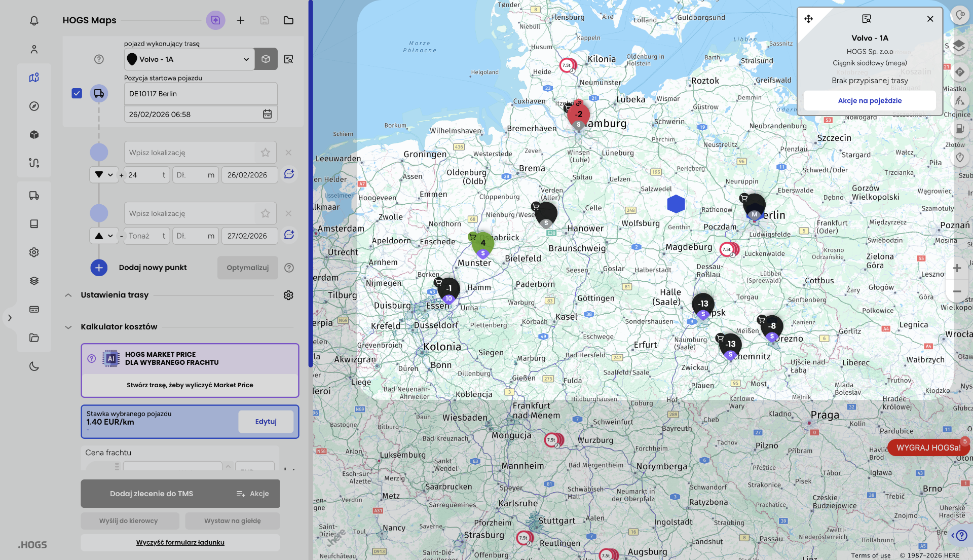Open the Volvo - 1A vehicle dropdown
Image resolution: width=973 pixels, height=560 pixels.
click(189, 59)
